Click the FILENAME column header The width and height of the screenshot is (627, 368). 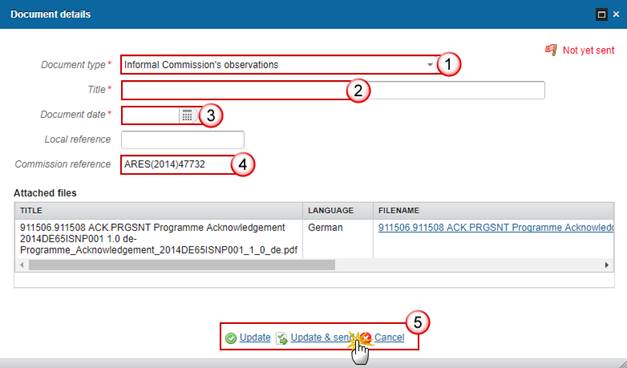tap(493, 210)
